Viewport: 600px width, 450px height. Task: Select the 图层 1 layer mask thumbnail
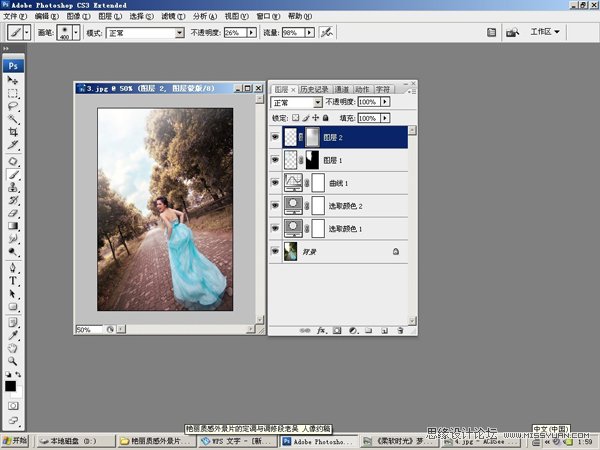click(312, 160)
